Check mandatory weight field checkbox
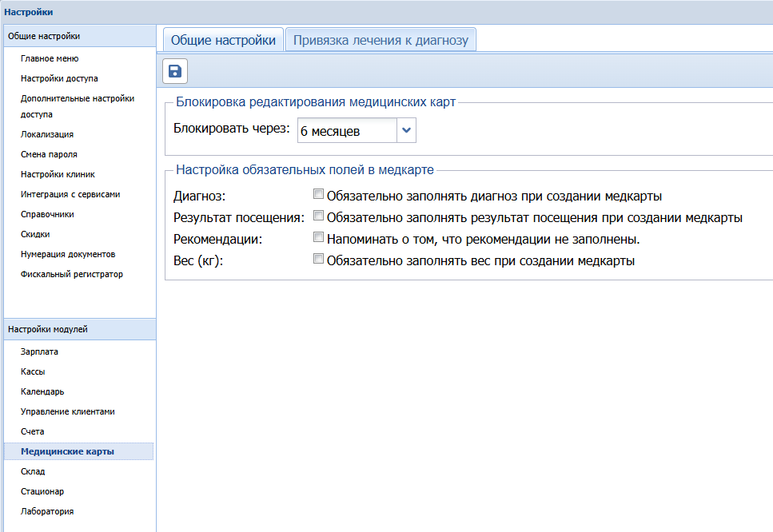This screenshot has height=532, width=773. 319,260
